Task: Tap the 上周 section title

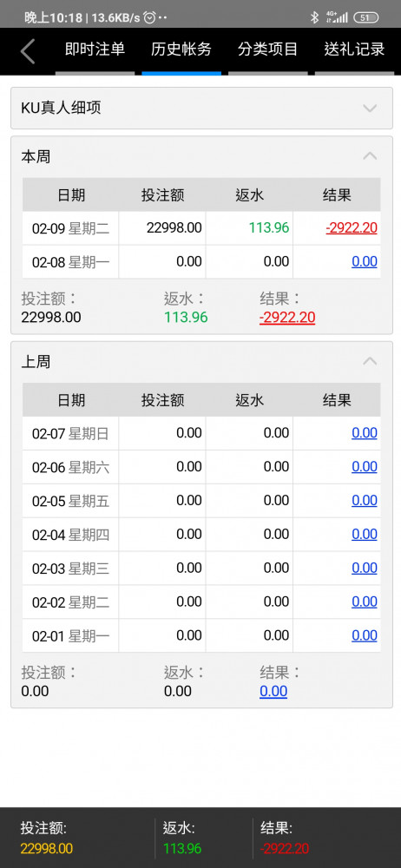Action: (x=36, y=361)
